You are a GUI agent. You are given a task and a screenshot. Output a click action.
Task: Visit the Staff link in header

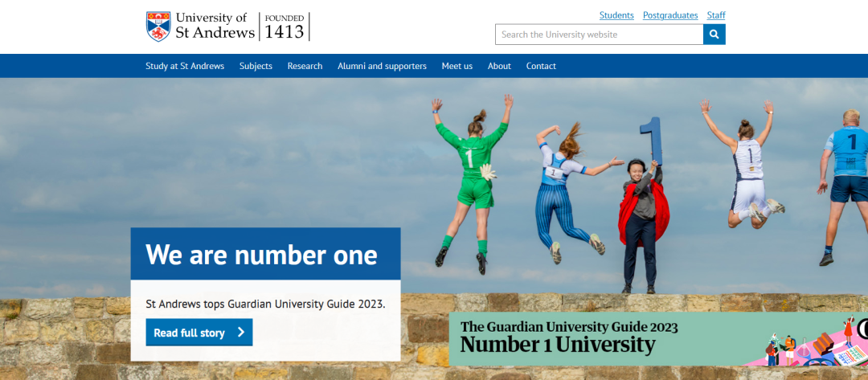pos(716,15)
